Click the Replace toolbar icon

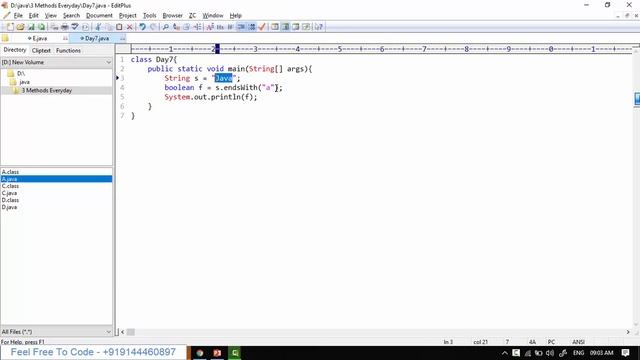coord(176,27)
